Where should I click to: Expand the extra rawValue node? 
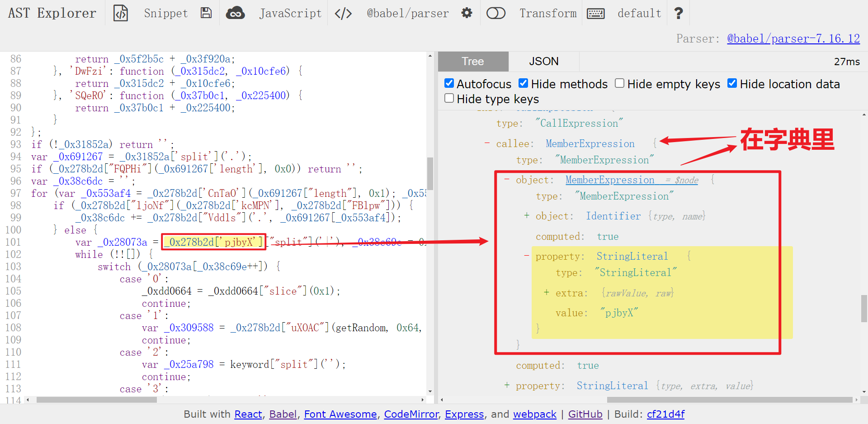pyautogui.click(x=547, y=292)
